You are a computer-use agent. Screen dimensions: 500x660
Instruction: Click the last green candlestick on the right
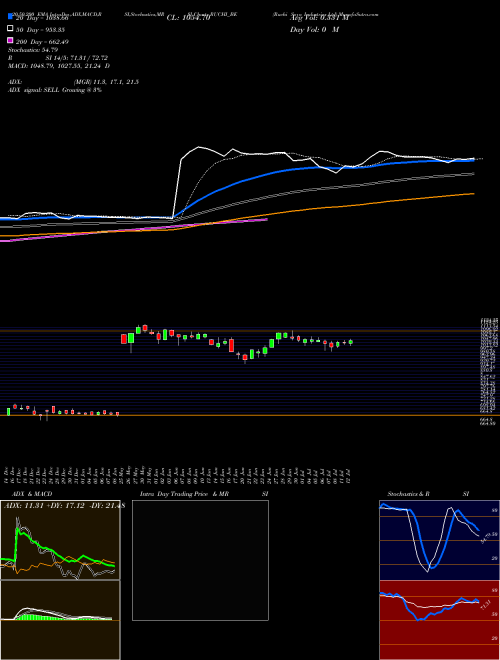pyautogui.click(x=351, y=342)
